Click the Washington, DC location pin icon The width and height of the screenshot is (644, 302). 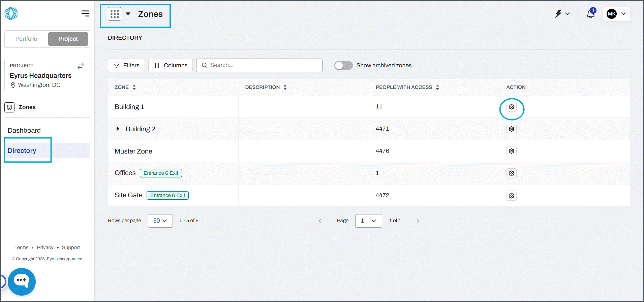click(x=13, y=85)
